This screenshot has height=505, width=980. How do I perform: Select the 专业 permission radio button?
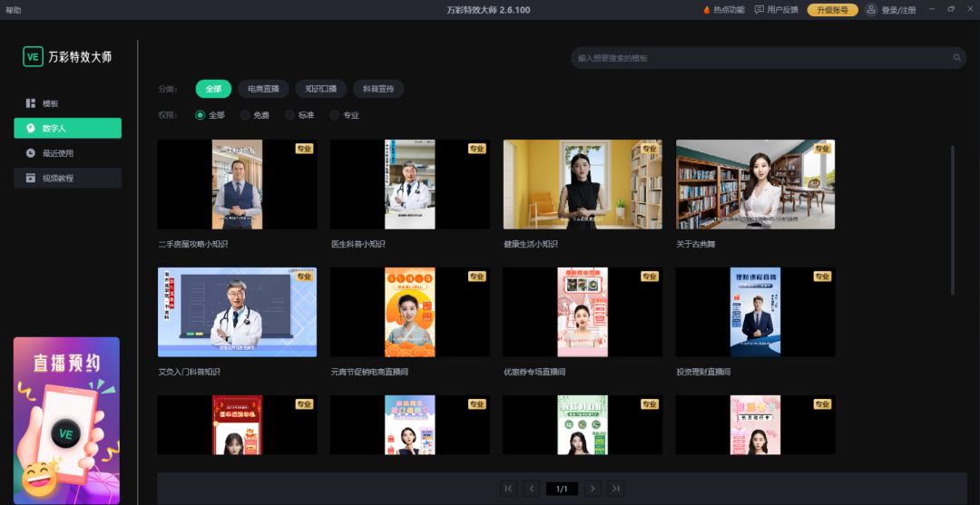[334, 115]
